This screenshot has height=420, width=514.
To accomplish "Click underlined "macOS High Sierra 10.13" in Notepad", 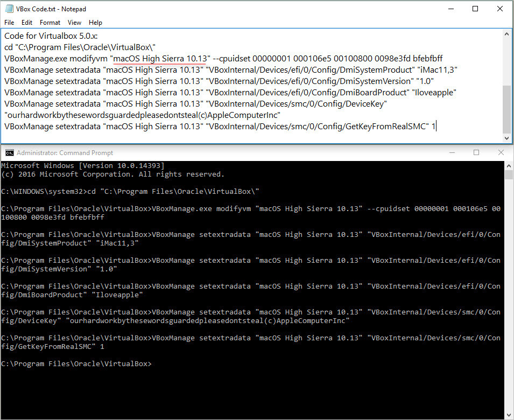I will tap(160, 59).
